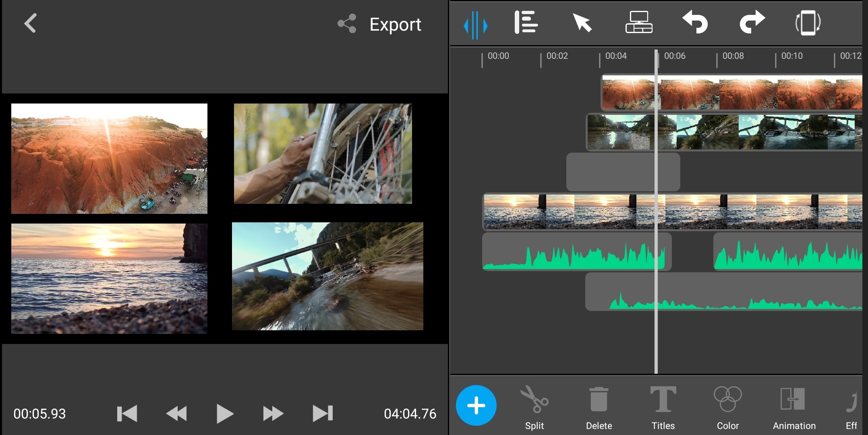Toggle the device rotation icon
Screen dimensions: 868x435
point(808,23)
